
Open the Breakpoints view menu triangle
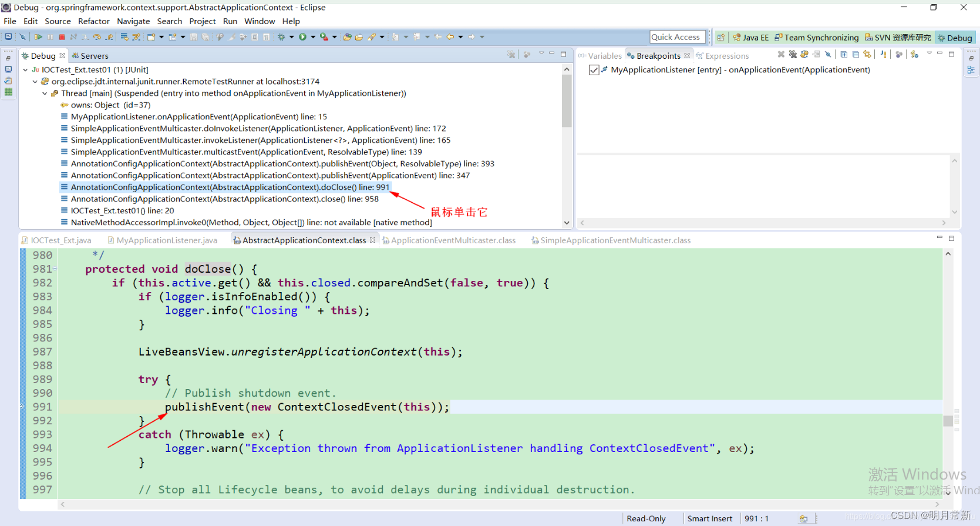pyautogui.click(x=930, y=53)
